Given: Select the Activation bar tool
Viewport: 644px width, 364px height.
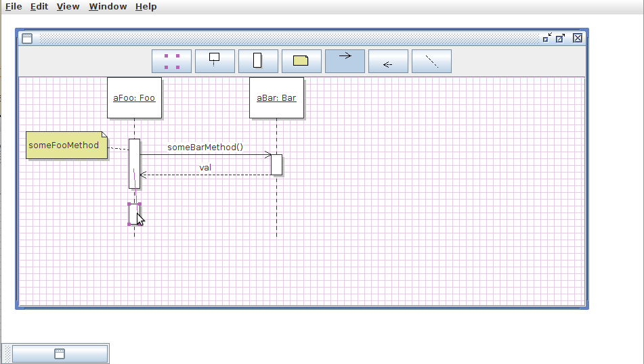Looking at the screenshot, I should 257,61.
